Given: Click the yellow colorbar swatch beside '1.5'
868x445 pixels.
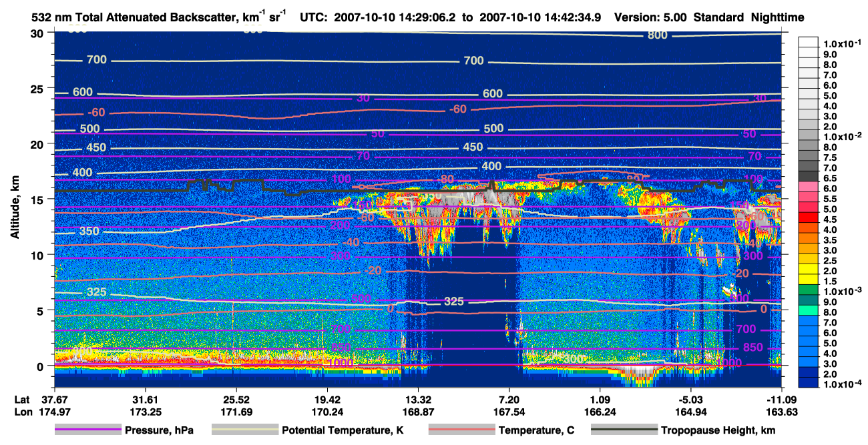Looking at the screenshot, I should 808,281.
